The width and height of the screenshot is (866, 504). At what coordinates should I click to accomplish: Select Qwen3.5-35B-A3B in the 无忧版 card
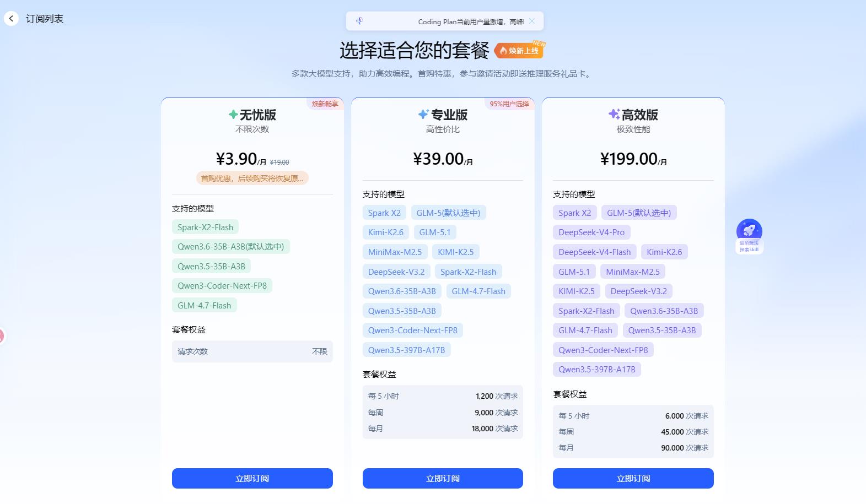tap(211, 266)
